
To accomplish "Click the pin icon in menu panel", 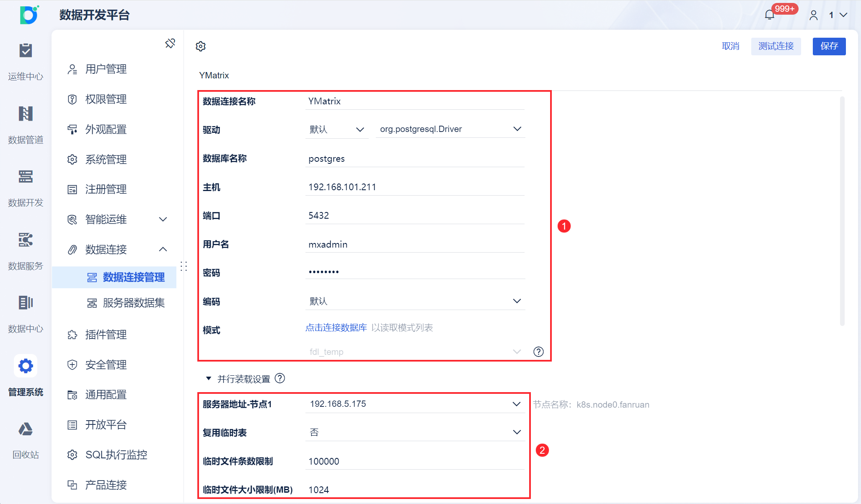I will click(170, 44).
